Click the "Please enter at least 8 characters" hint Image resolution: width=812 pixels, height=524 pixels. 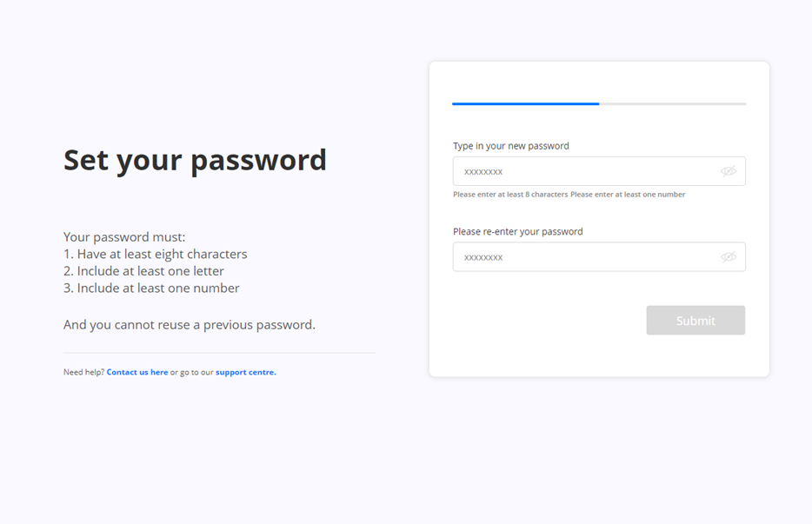[510, 195]
